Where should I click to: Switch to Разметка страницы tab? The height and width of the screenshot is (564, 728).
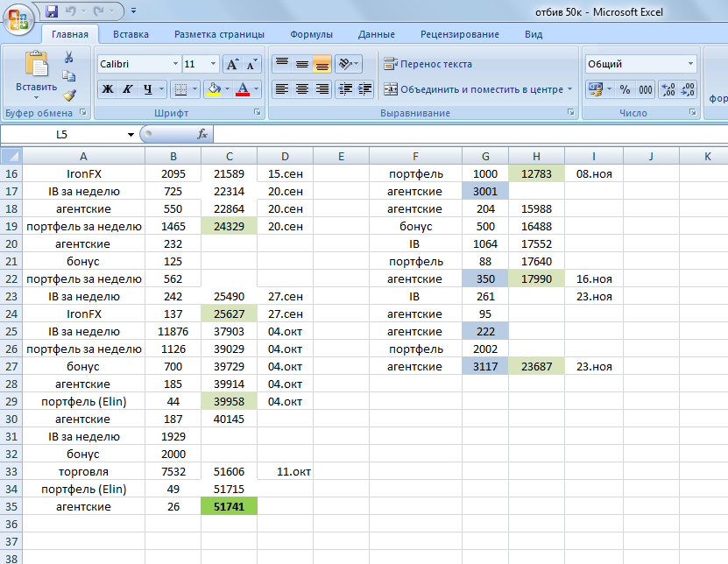219,34
